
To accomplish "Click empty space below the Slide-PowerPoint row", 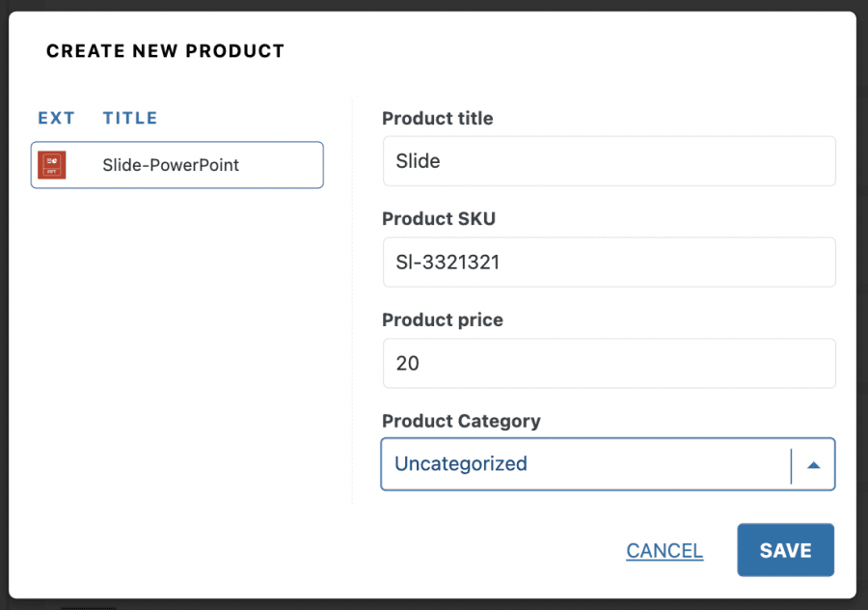I will coord(176,338).
